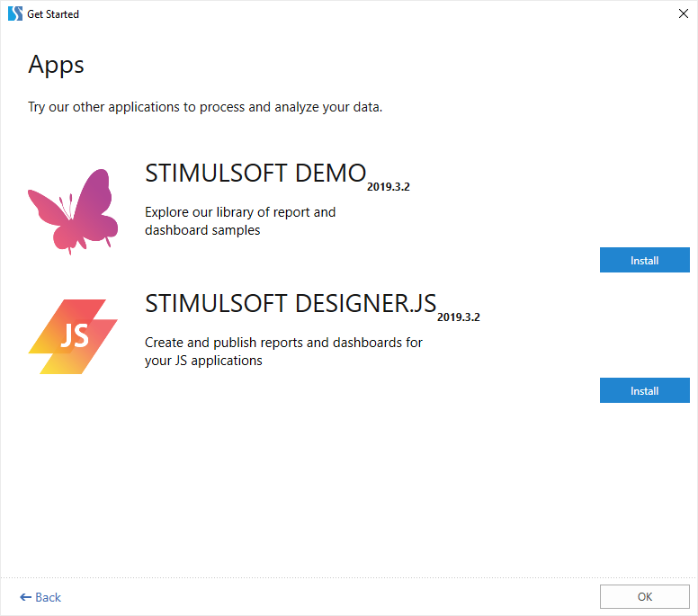Select the STIMULSOFT DEMO title text
The width and height of the screenshot is (698, 616).
point(255,173)
